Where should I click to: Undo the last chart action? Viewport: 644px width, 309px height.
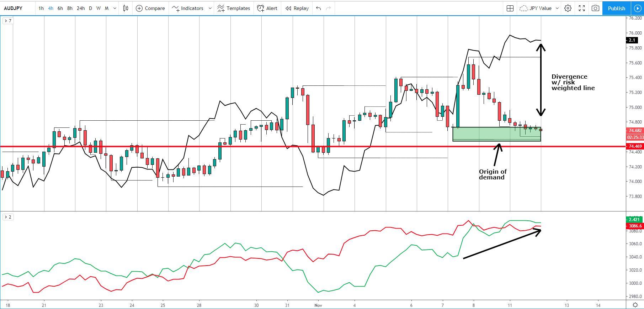318,8
